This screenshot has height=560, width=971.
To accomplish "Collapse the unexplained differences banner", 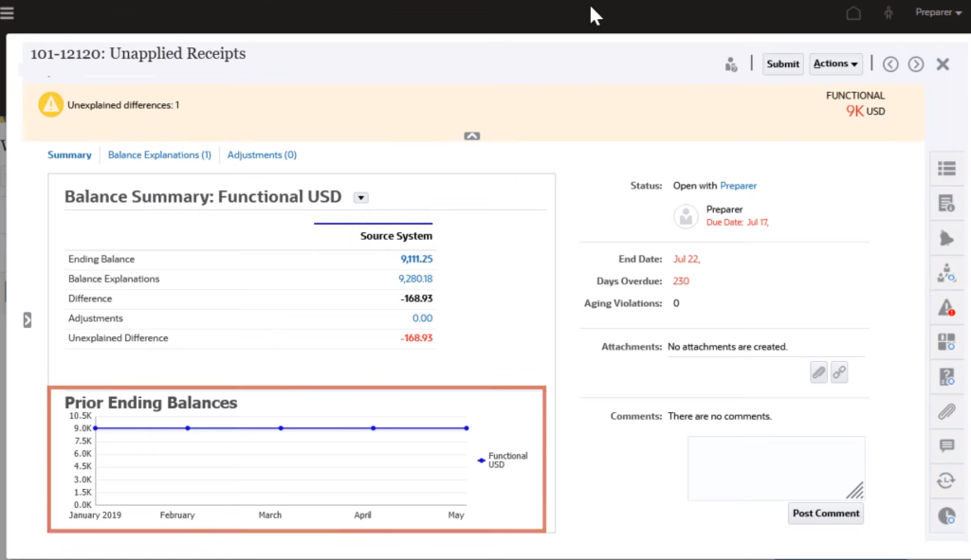I will point(472,135).
